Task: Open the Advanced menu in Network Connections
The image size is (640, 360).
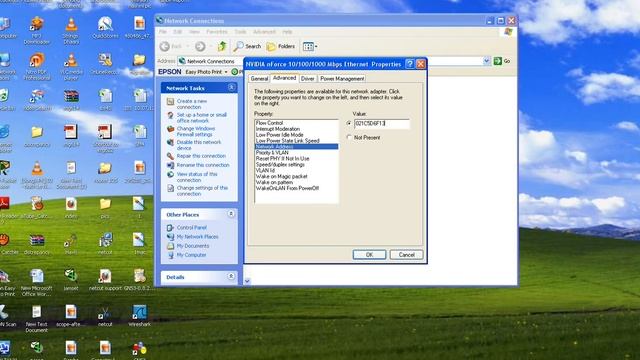Action: [264, 32]
